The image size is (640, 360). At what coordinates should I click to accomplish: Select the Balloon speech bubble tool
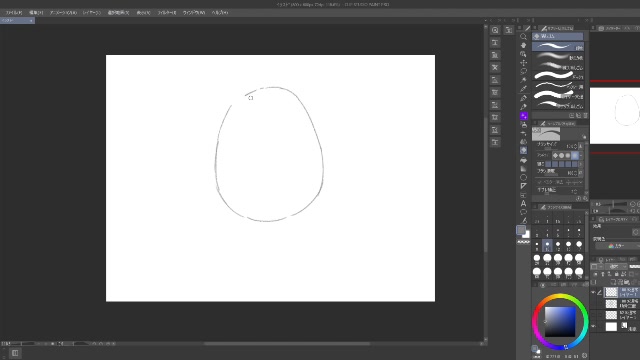(523, 212)
